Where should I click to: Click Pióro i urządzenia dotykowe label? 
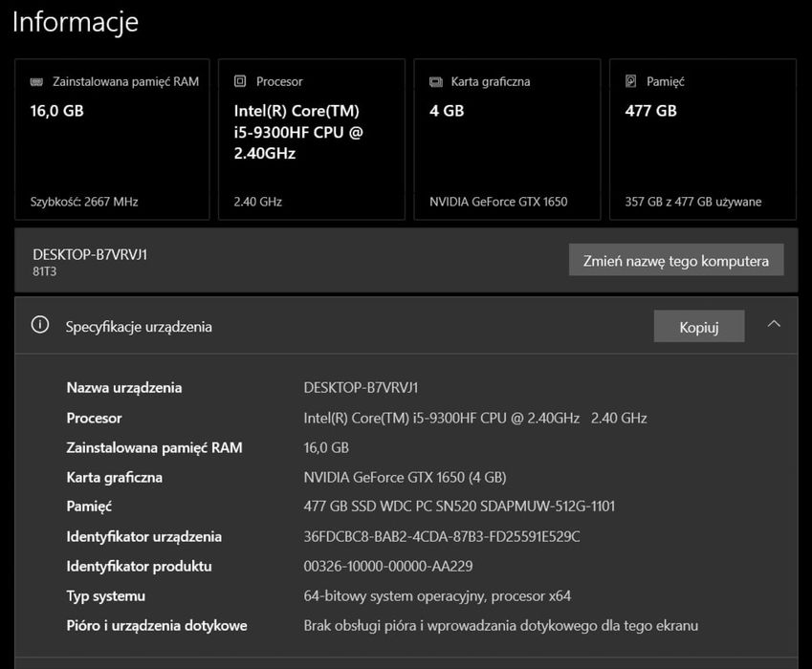click(157, 626)
